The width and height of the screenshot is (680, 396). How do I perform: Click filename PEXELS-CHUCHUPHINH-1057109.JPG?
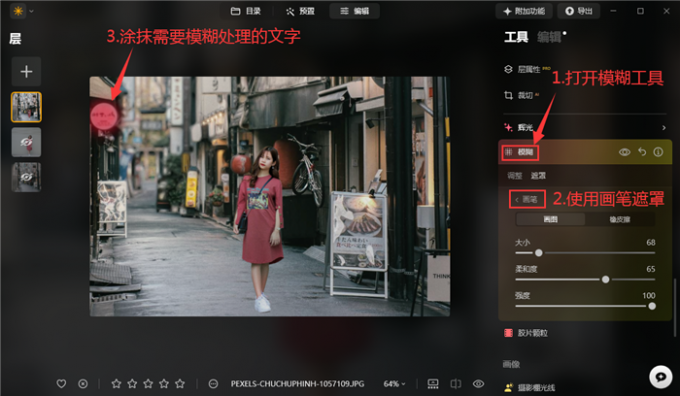click(298, 384)
